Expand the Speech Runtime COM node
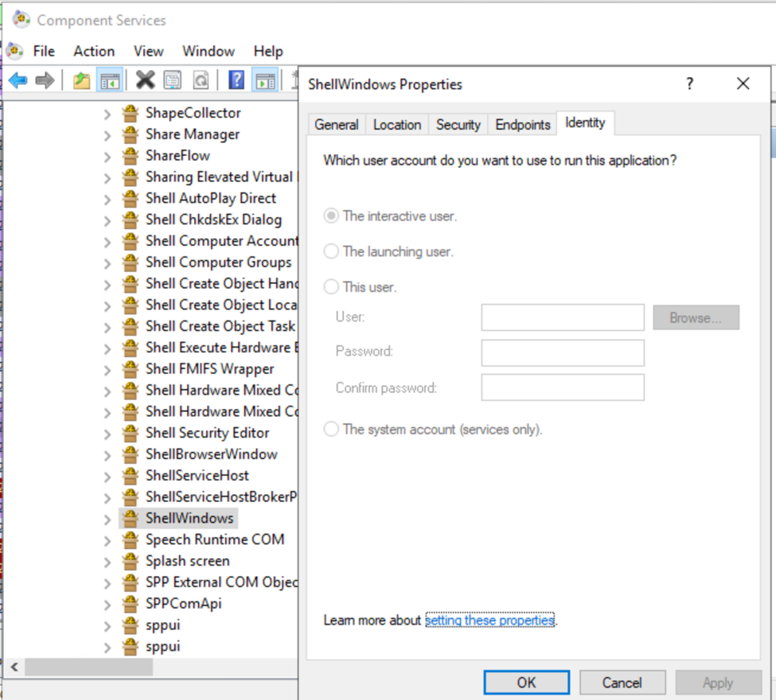This screenshot has width=776, height=700. point(107,541)
